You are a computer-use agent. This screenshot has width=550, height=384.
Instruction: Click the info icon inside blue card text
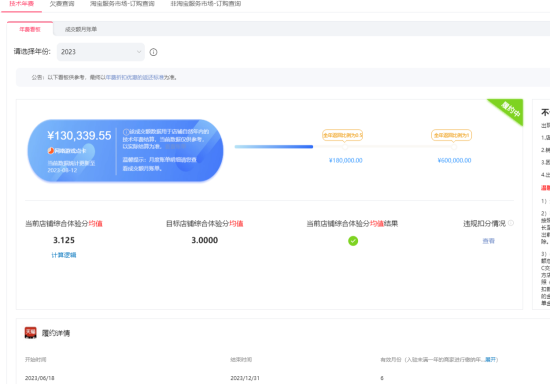(x=126, y=132)
